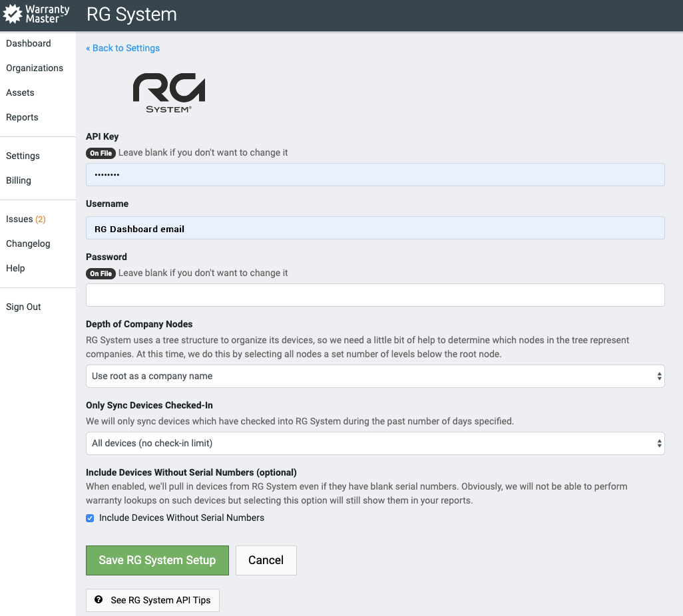This screenshot has width=683, height=616.
Task: Go to Organizations in the sidebar
Action: point(35,68)
